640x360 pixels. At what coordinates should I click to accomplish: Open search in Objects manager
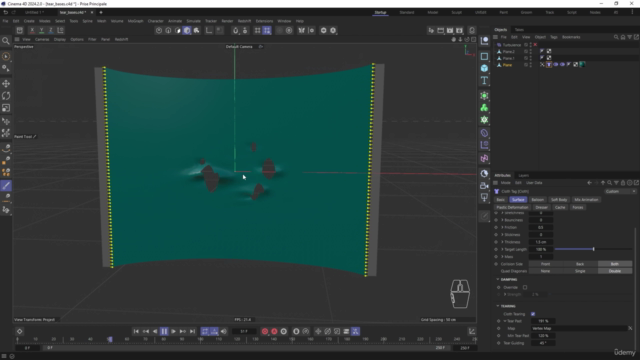pos(616,37)
